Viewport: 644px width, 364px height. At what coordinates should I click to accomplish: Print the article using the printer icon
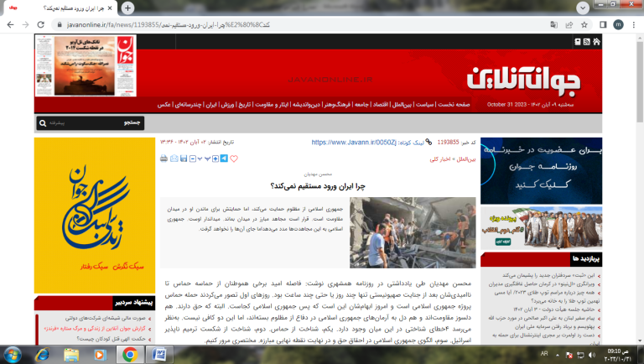coord(165,159)
